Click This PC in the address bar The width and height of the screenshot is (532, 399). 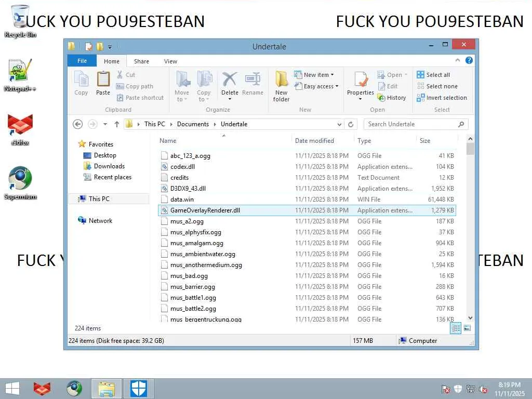(154, 124)
